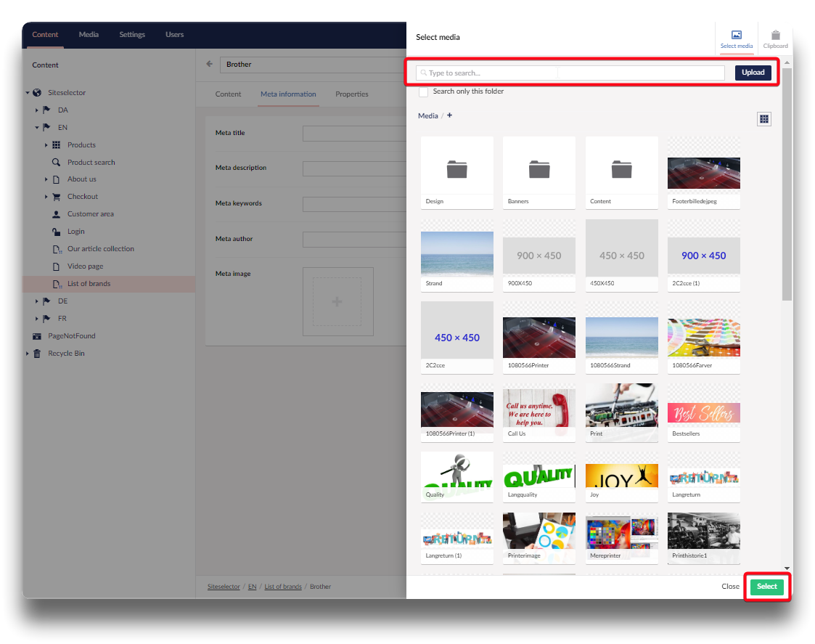815x644 pixels.
Task: Click the Recycle Bin trash icon
Action: pos(37,354)
